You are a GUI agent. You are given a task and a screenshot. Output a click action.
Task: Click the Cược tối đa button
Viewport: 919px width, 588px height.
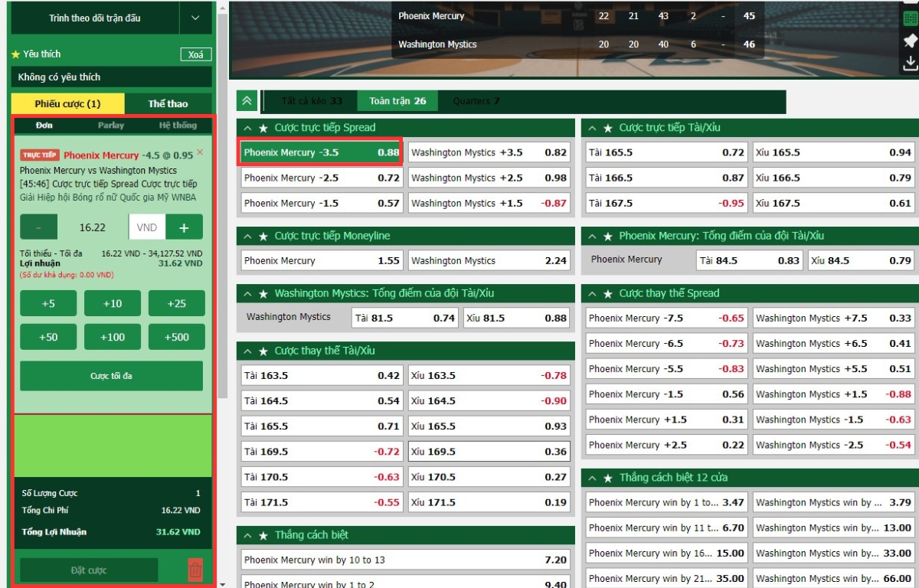[111, 376]
